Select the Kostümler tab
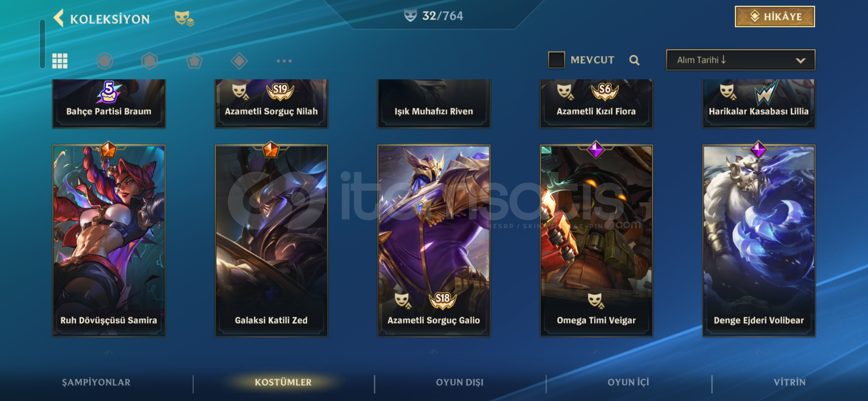This screenshot has height=401, width=868. 283,382
